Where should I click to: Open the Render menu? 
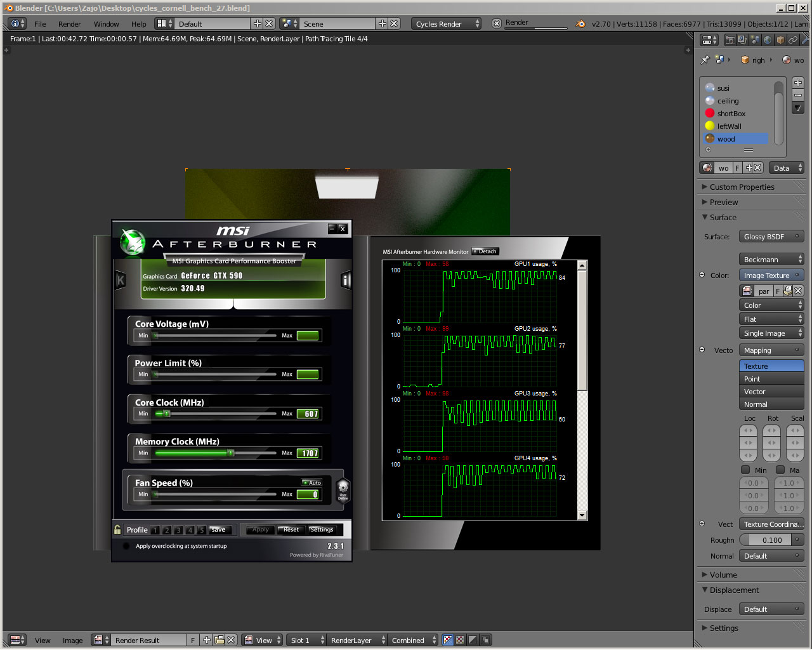[69, 23]
